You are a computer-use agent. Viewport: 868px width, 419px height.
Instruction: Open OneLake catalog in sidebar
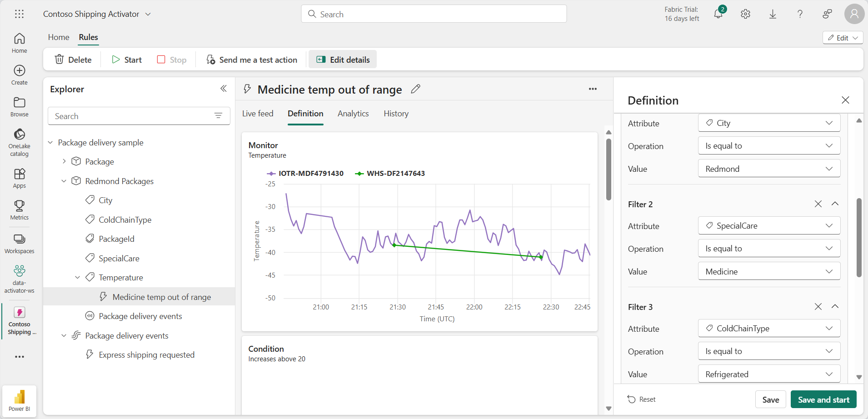[19, 142]
